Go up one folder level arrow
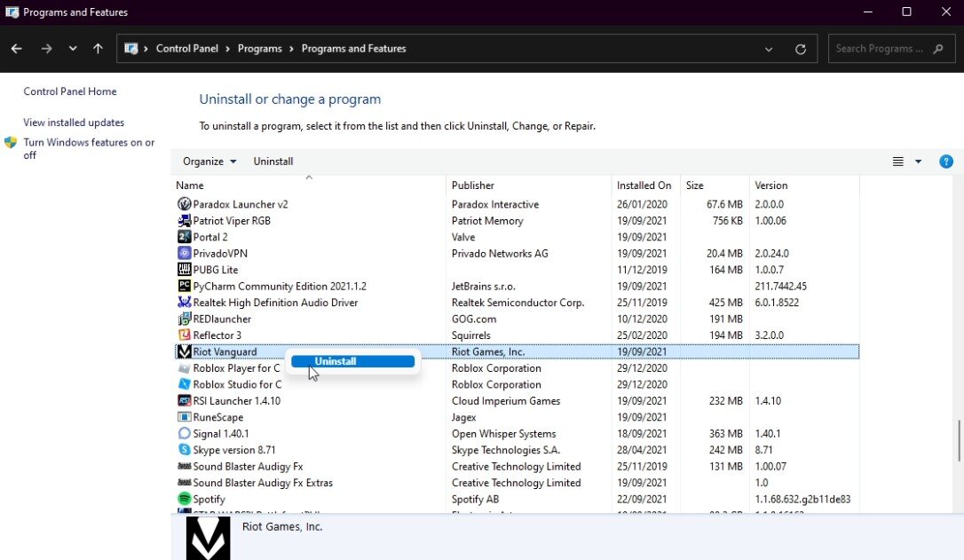964x560 pixels. [98, 49]
